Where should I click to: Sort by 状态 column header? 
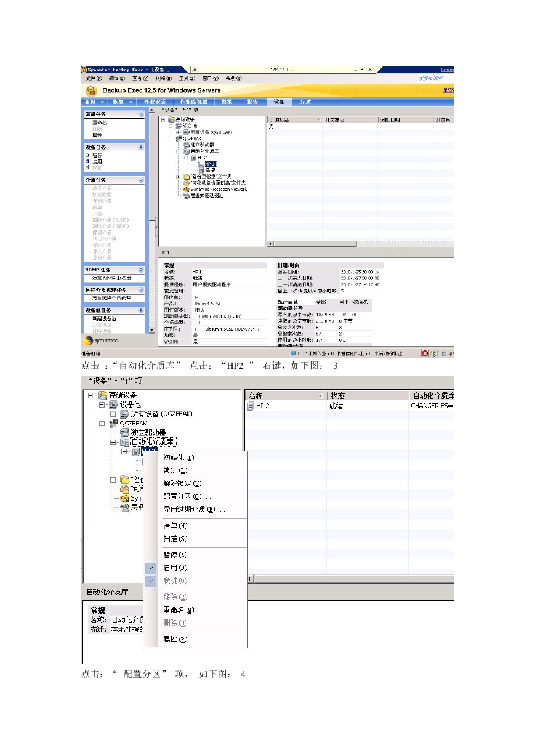click(368, 396)
